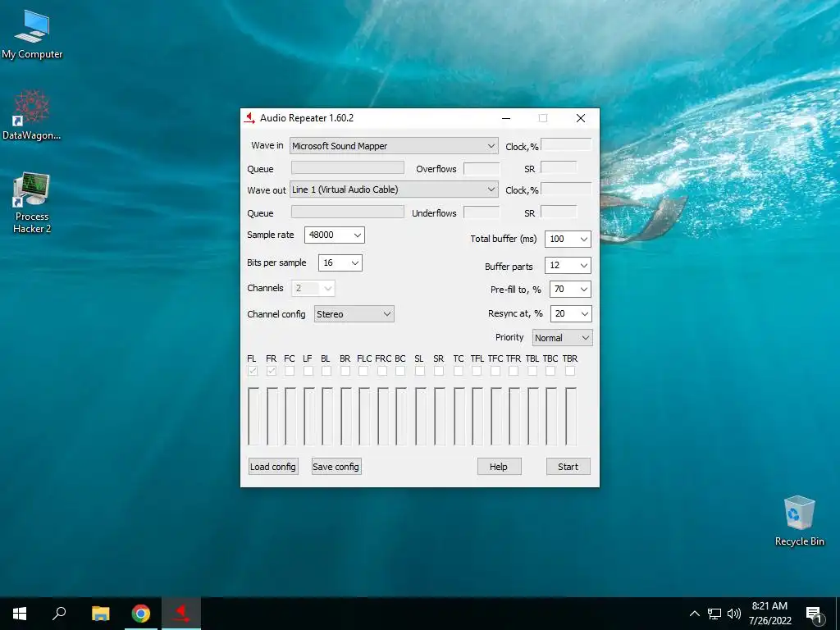Image resolution: width=840 pixels, height=630 pixels.
Task: Open taskbar search magnifier
Action: (59, 614)
